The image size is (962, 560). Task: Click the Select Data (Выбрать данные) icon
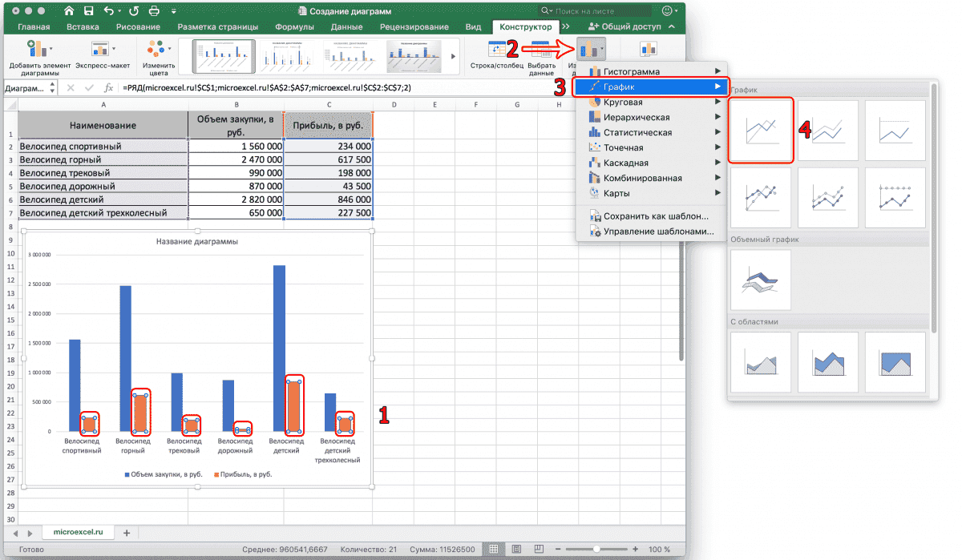[542, 50]
